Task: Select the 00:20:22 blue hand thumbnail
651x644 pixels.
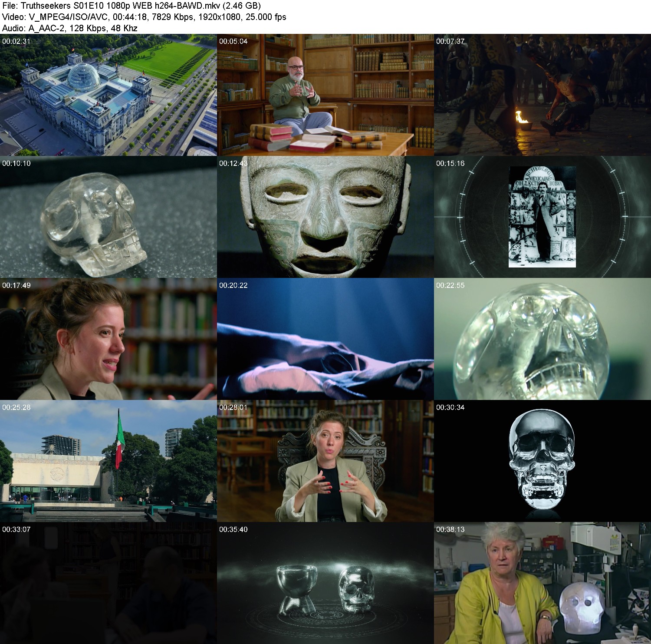Action: click(x=325, y=339)
